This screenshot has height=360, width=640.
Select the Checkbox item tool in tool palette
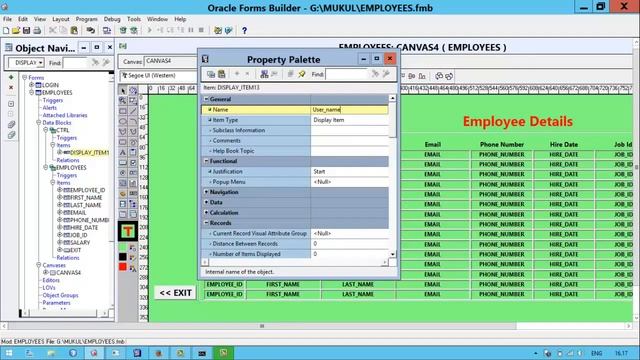[x=133, y=162]
